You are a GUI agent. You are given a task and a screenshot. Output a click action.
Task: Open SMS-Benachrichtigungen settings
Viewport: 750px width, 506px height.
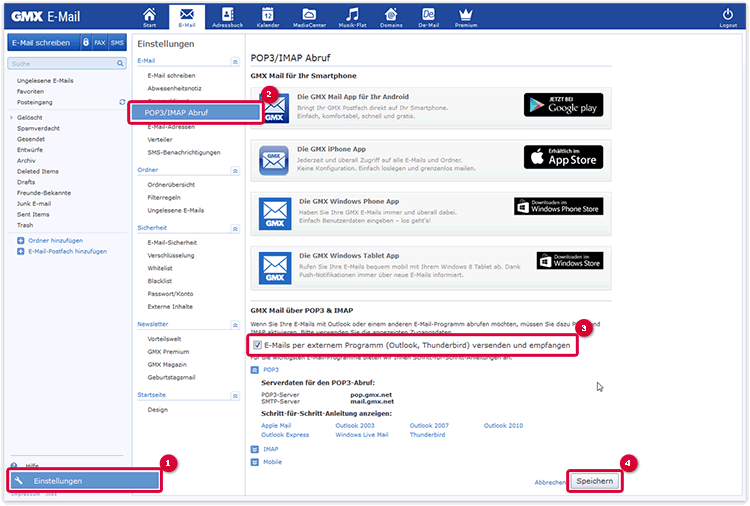point(184,153)
